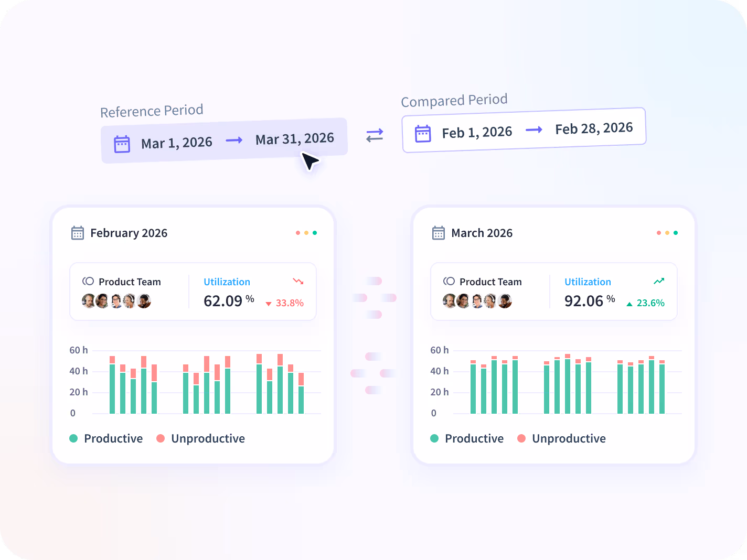Open the March 2026 card's three-dot menu
This screenshot has width=747, height=560.
point(667,233)
